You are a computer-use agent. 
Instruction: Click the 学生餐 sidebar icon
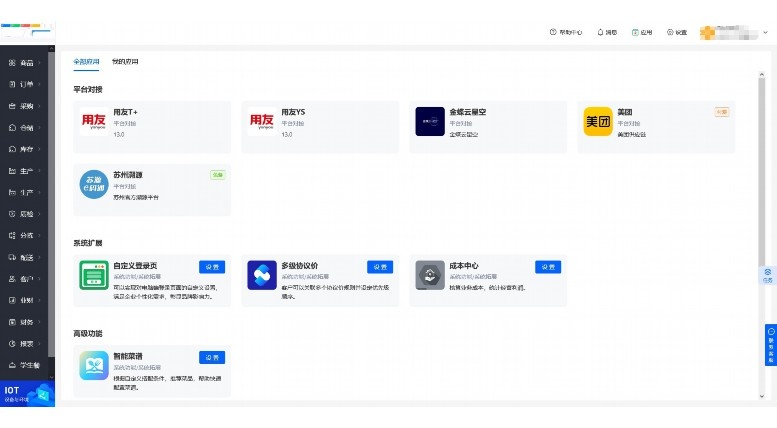[12, 365]
